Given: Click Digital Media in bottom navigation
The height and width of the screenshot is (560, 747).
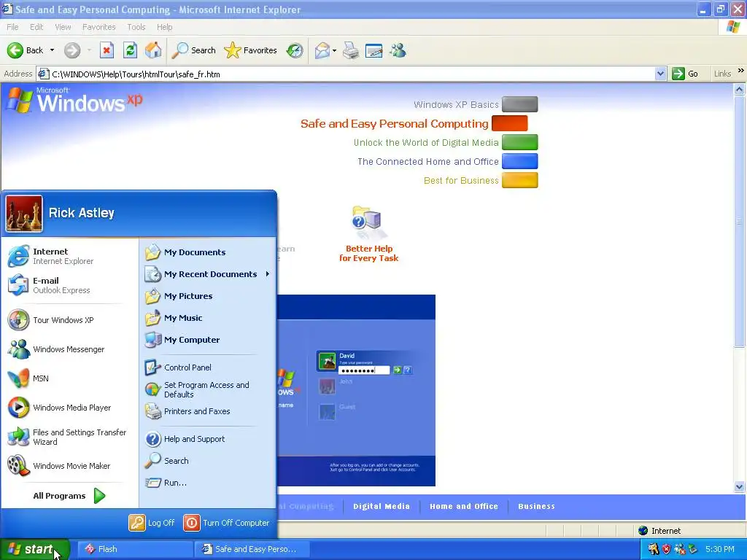Looking at the screenshot, I should pos(382,506).
